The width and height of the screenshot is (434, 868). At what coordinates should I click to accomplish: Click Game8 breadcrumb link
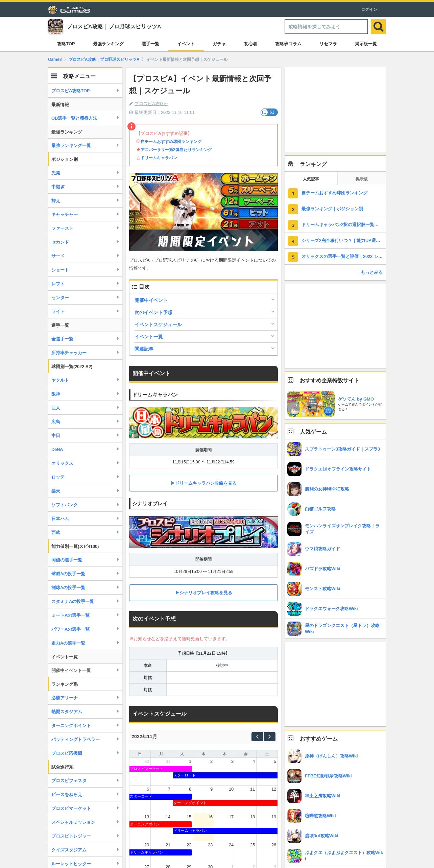(55, 59)
